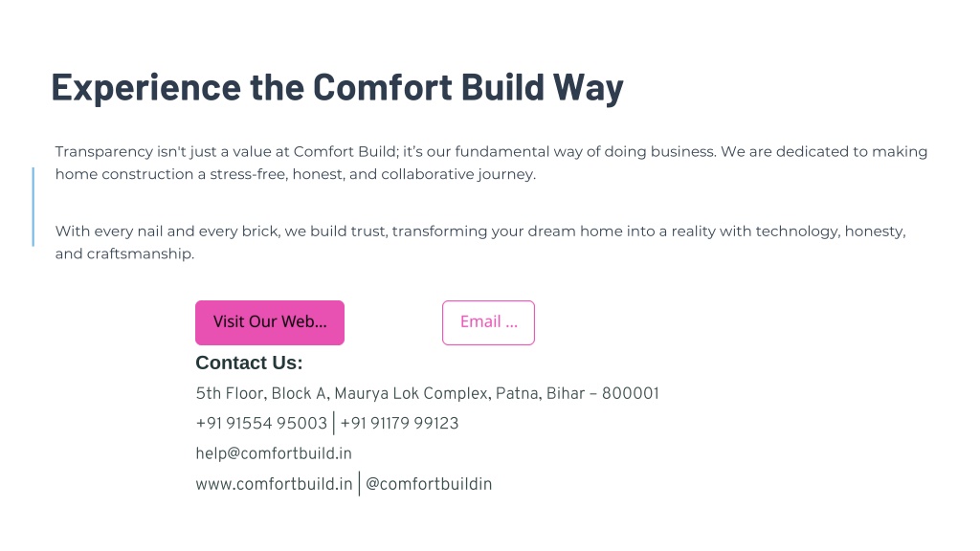Screen dimensions: 980x551
Task: Click the paragraph starting with Transparency
Action: [x=491, y=163]
